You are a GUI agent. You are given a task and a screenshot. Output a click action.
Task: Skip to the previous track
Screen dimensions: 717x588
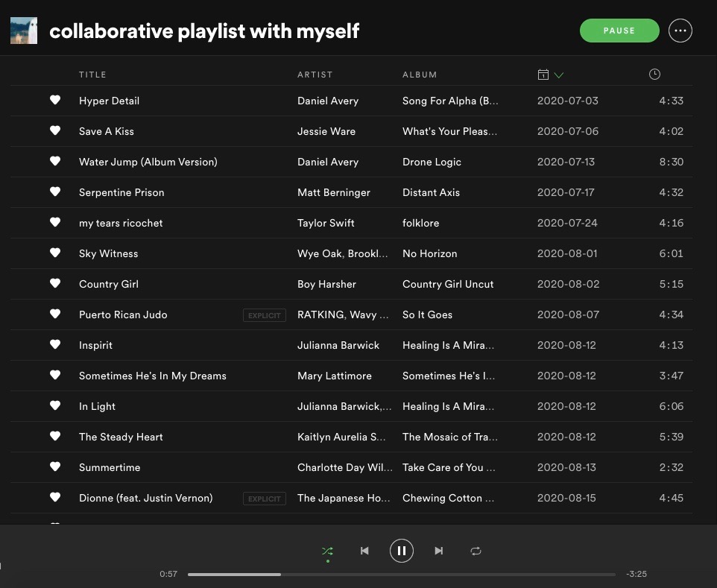pos(364,551)
